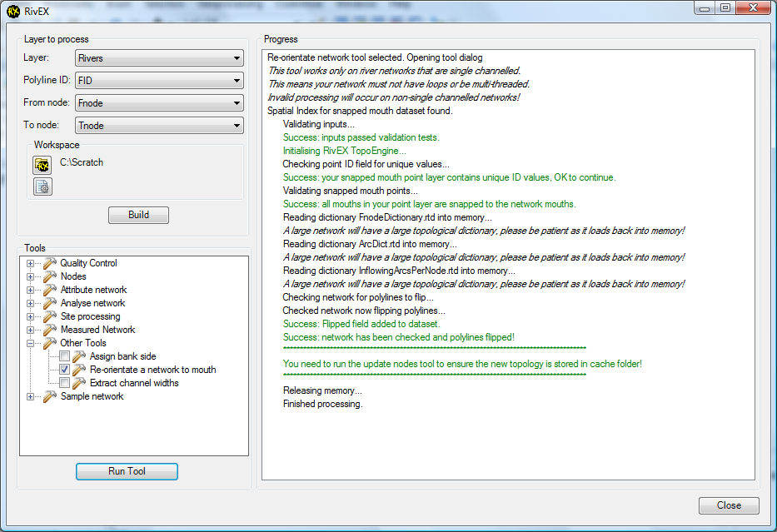Click the hammer icon beside Attribute network
This screenshot has height=532, width=777.
point(50,290)
